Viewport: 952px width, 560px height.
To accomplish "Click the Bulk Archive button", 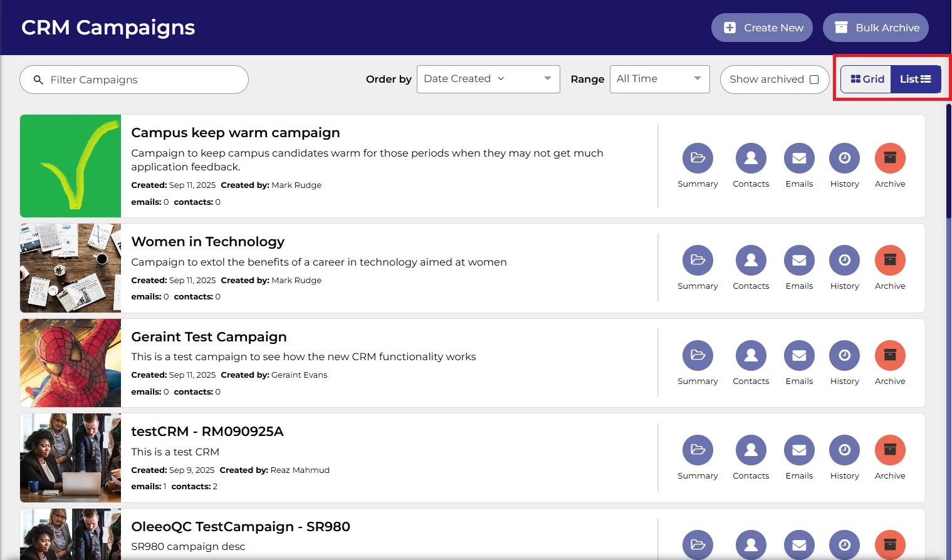I will tap(876, 28).
